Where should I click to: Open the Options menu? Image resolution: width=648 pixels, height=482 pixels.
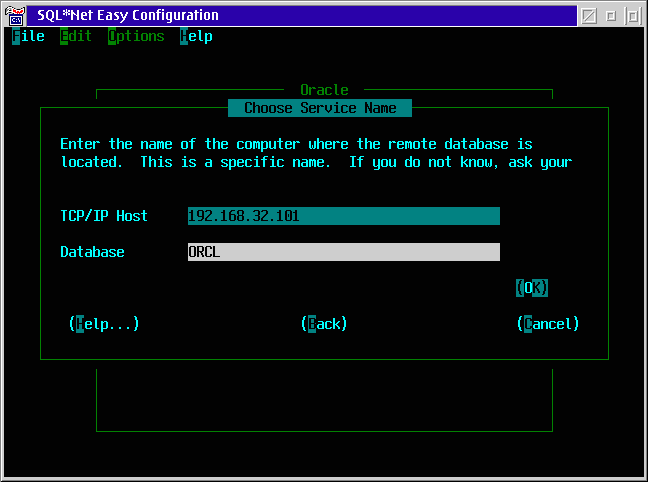(136, 36)
